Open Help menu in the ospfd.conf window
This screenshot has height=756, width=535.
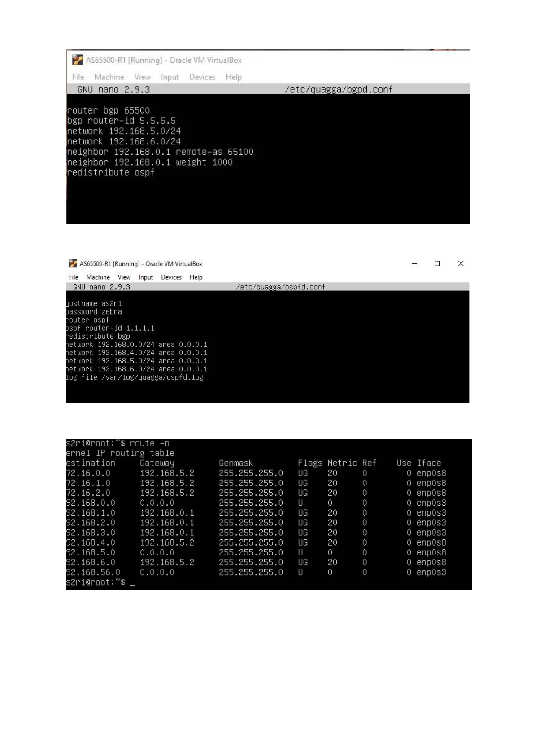click(x=196, y=277)
